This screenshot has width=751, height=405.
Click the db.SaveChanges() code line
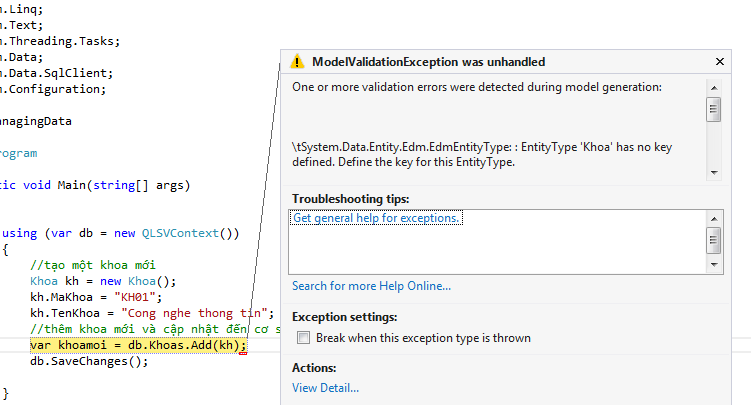point(89,361)
